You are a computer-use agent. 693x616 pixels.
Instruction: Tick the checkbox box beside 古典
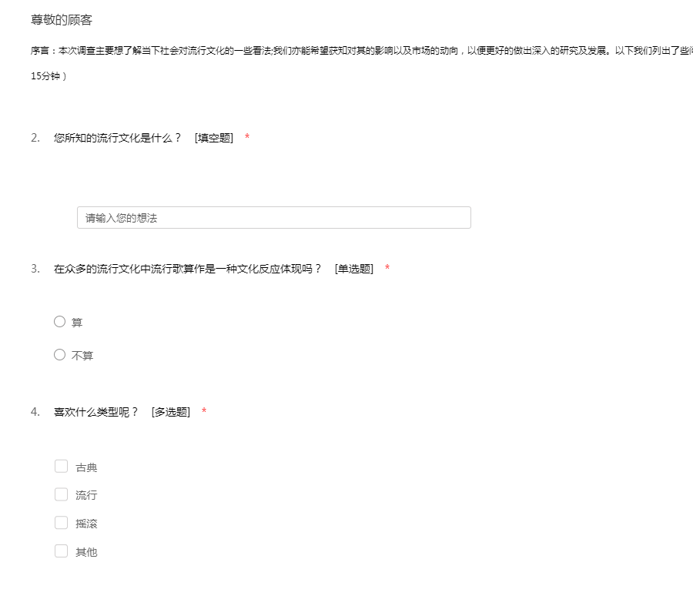click(x=62, y=467)
